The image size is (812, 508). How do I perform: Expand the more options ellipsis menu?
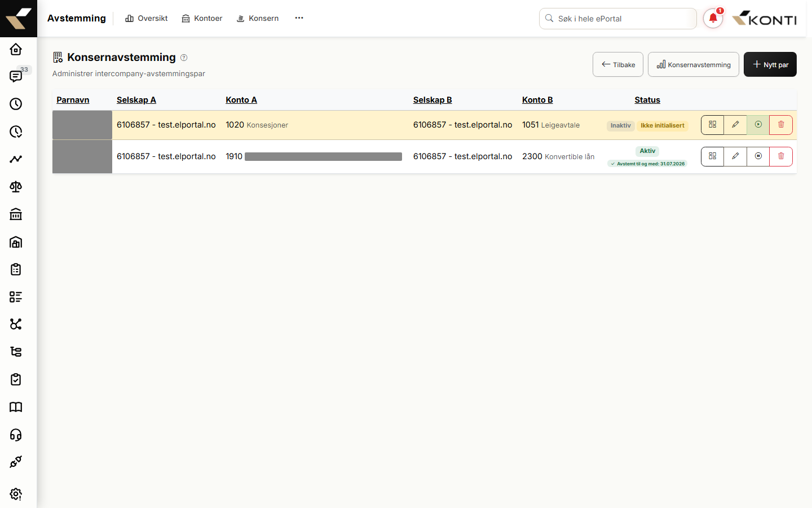pos(299,18)
